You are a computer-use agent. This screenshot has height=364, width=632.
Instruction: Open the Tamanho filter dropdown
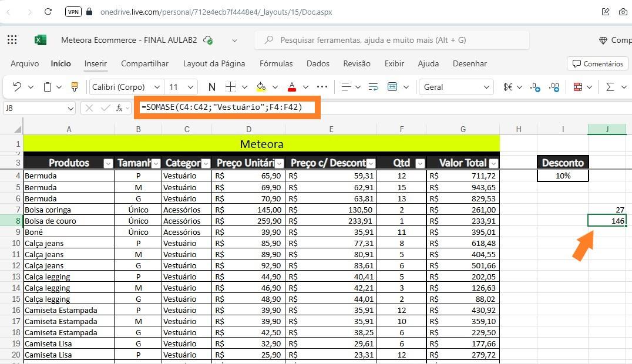156,163
